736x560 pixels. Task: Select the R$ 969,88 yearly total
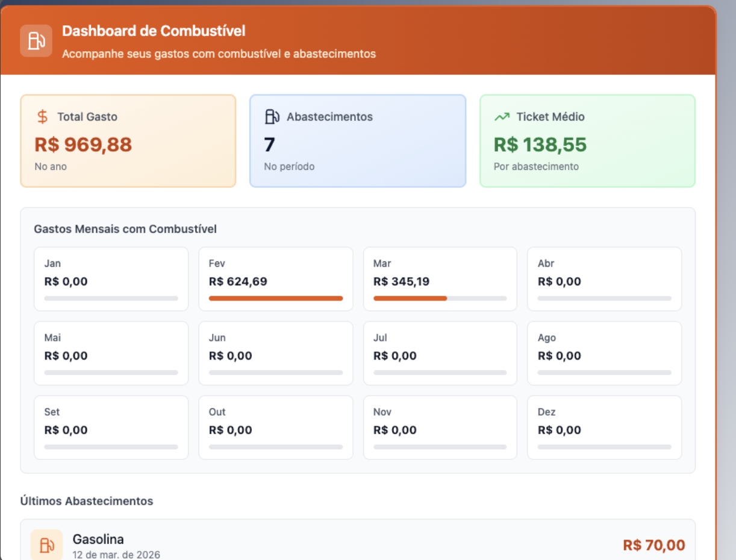(83, 144)
